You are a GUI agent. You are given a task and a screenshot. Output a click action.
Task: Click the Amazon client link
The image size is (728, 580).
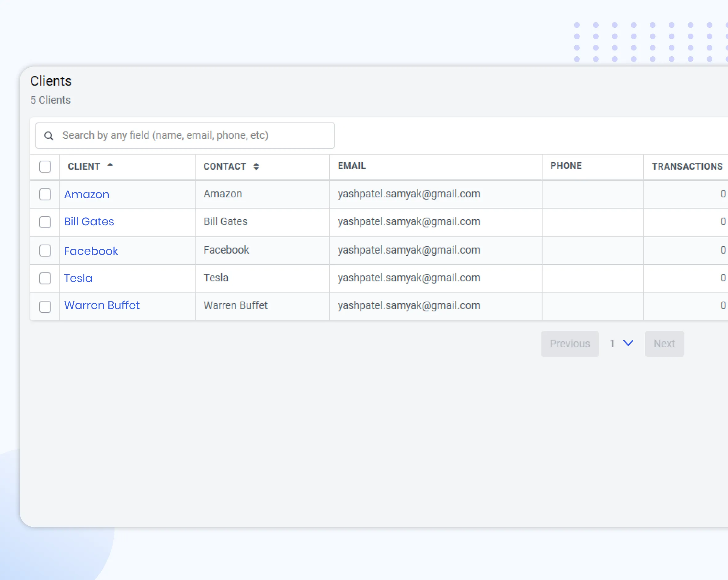[x=87, y=193]
